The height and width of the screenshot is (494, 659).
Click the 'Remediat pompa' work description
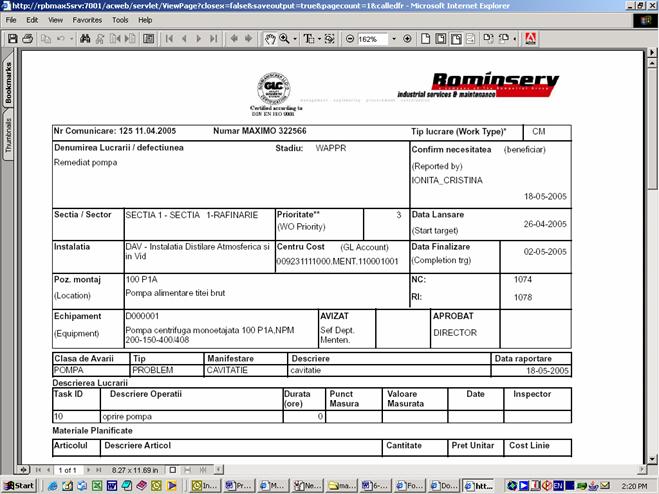[x=85, y=162]
